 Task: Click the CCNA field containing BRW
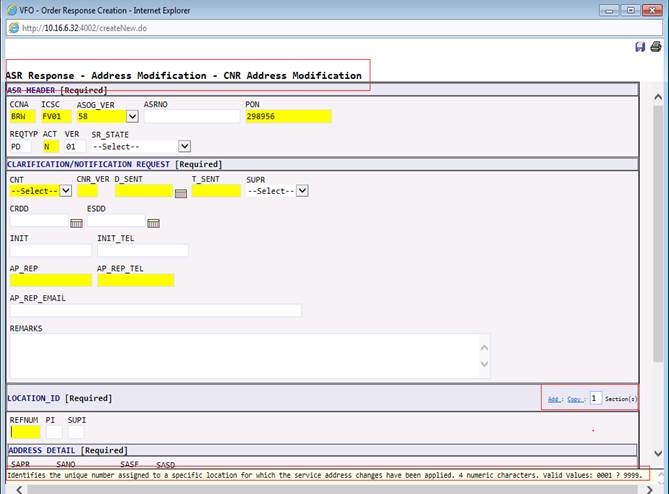coord(22,116)
